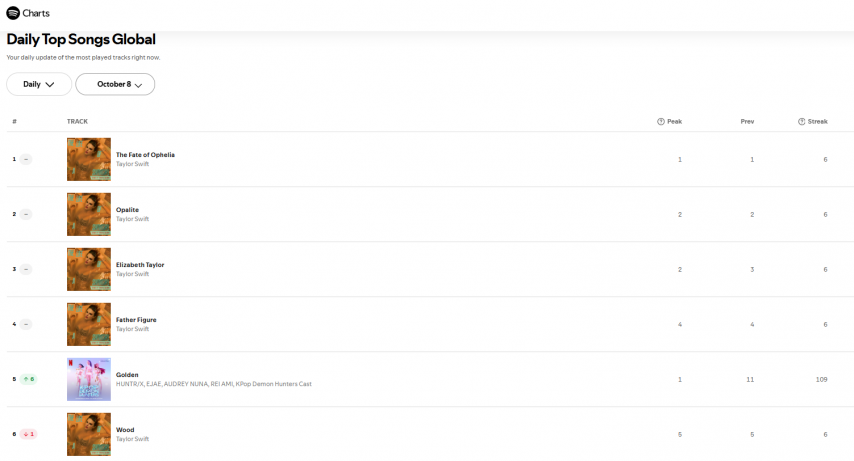This screenshot has width=854, height=461.
Task: Click the no-change indicator for The Fate of Ophelia
Action: tap(26, 159)
